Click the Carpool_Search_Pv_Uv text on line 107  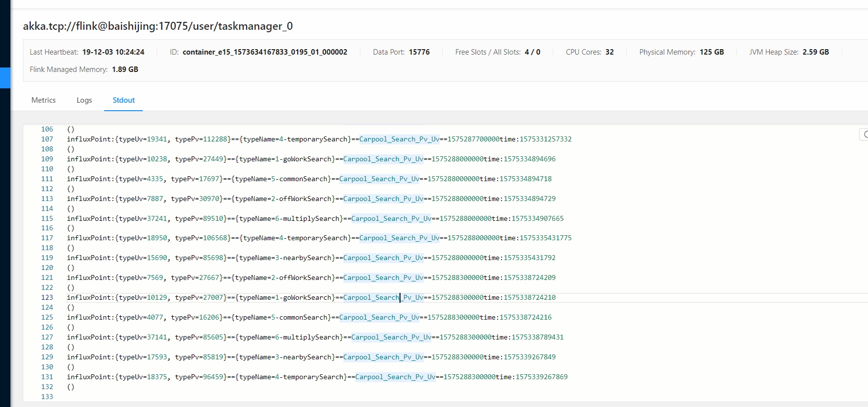click(399, 139)
